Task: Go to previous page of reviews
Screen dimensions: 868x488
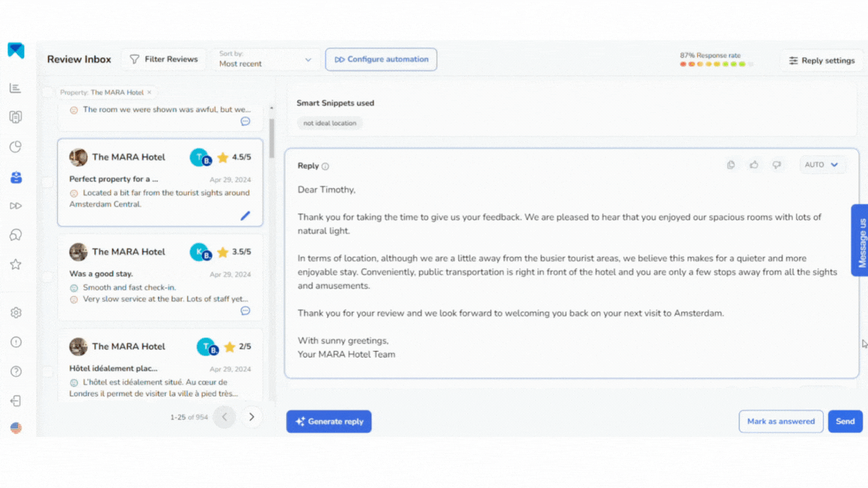Action: tap(225, 417)
